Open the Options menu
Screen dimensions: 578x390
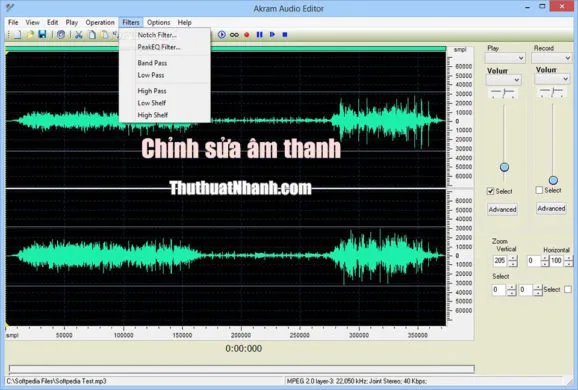(159, 22)
